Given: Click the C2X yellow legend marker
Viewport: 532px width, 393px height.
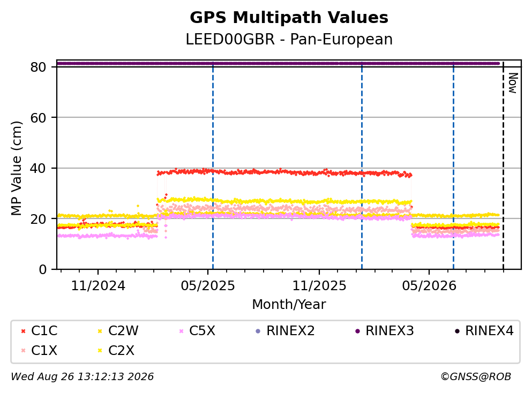Looking at the screenshot, I should pos(100,351).
